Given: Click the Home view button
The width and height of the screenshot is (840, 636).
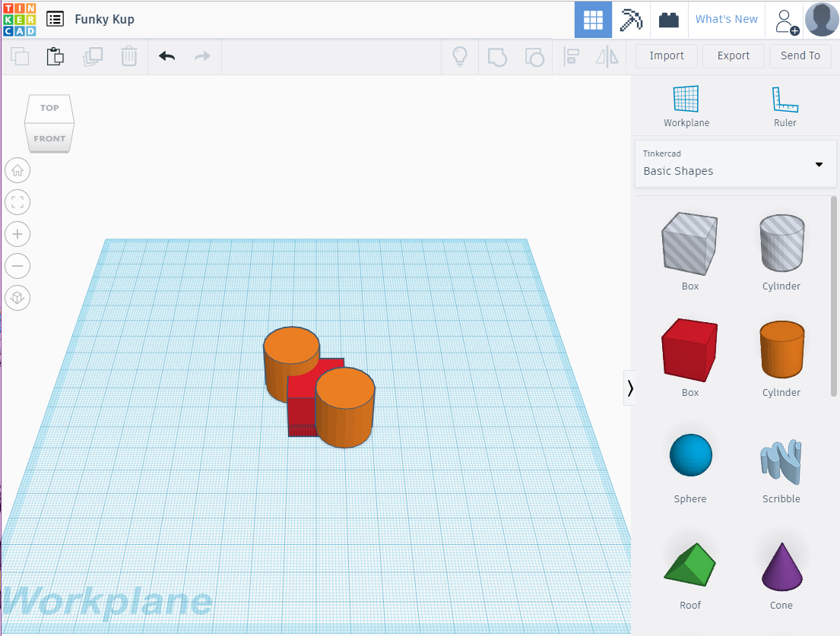Looking at the screenshot, I should coord(17,171).
